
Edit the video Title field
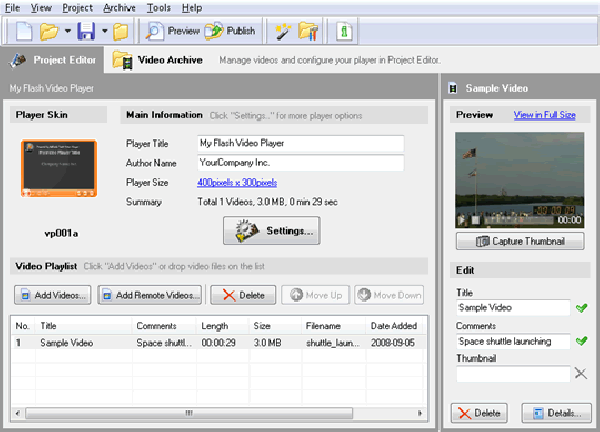coord(513,308)
